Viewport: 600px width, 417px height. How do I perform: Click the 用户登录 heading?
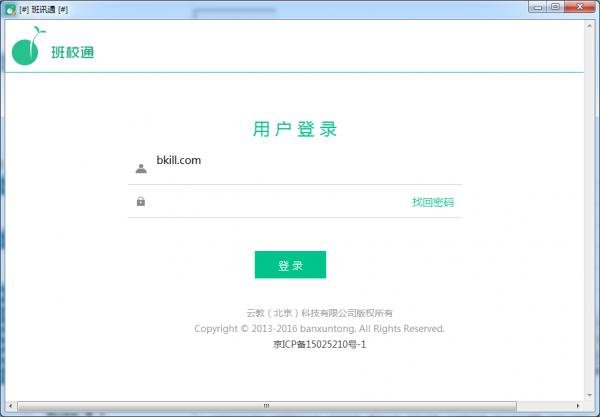[x=295, y=129]
